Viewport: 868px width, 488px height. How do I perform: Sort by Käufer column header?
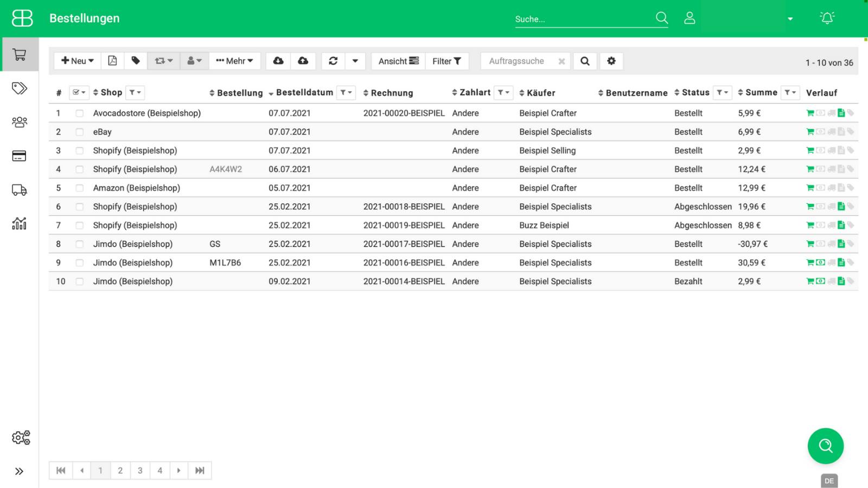(537, 93)
